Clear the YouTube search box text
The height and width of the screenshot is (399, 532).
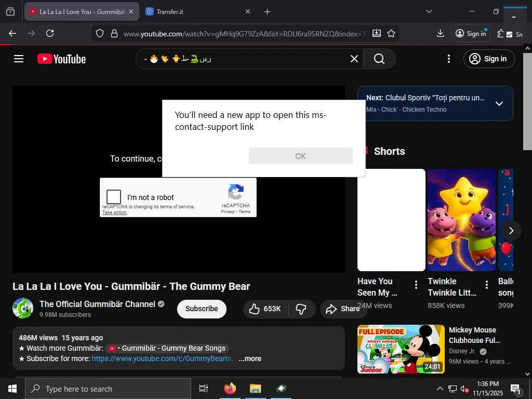354,59
